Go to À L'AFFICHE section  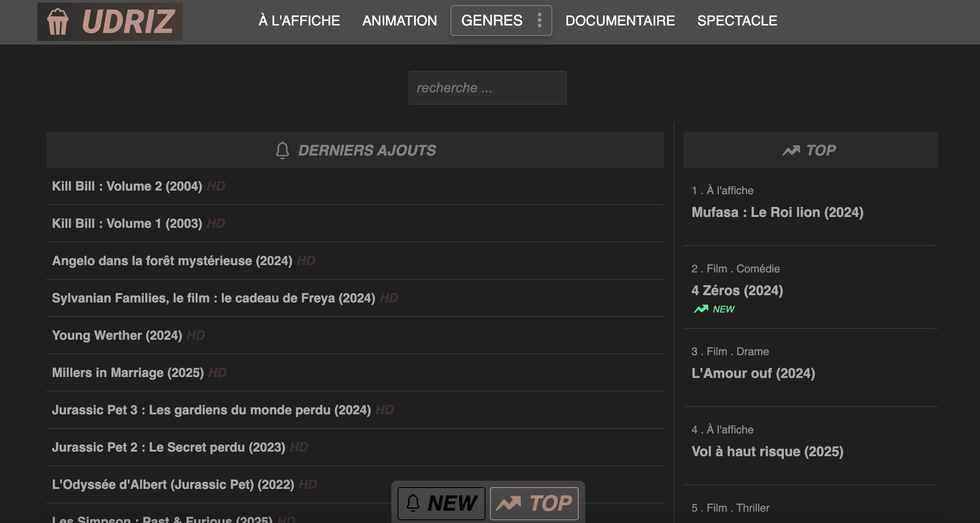tap(299, 20)
